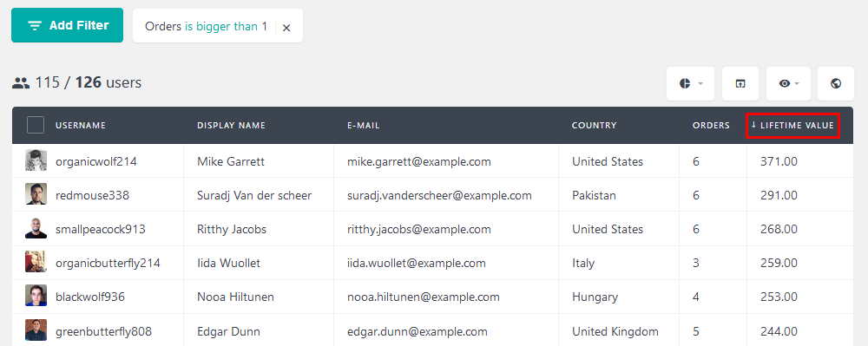Open the pie chart segments dropdown
Screen dimensions: 868x346
coord(690,83)
